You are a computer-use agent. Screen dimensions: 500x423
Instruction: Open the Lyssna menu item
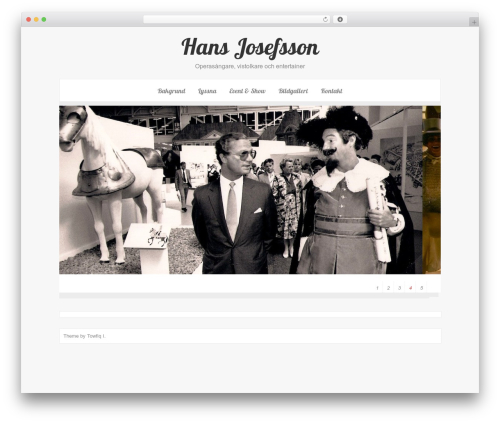coord(207,91)
